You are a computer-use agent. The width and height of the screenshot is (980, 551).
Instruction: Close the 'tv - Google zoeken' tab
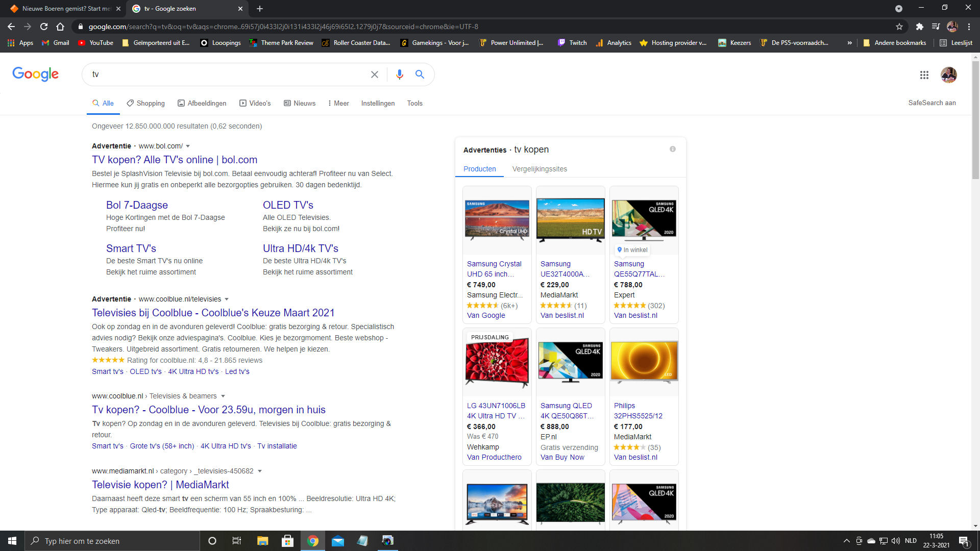coord(240,9)
